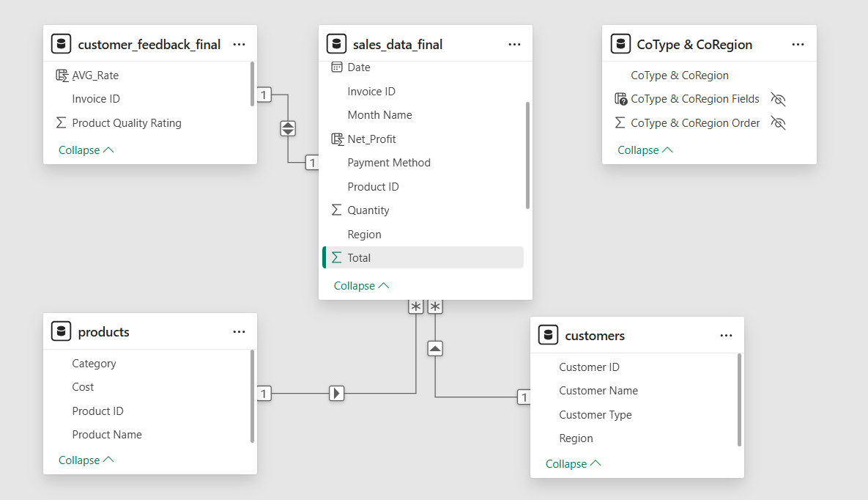Image resolution: width=868 pixels, height=500 pixels.
Task: Click sigma icon beside CoType & CoRegion Order
Action: point(620,122)
